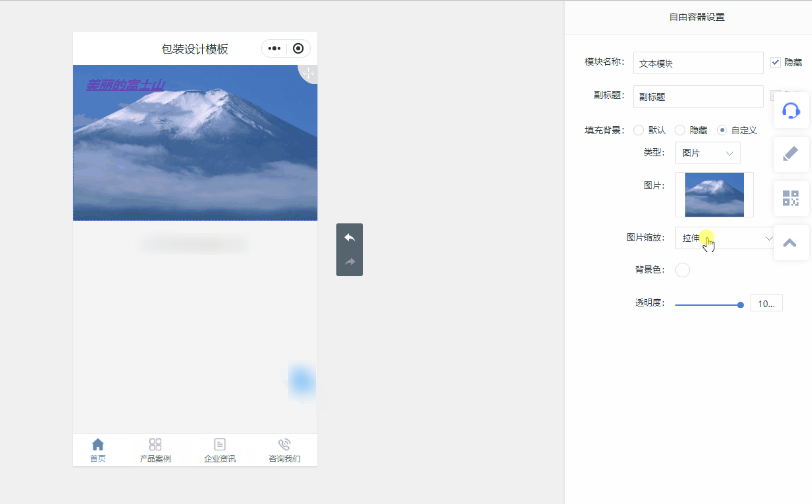Choose the 自定义 fill background radio
Screen dimensions: 812x504
pos(723,130)
